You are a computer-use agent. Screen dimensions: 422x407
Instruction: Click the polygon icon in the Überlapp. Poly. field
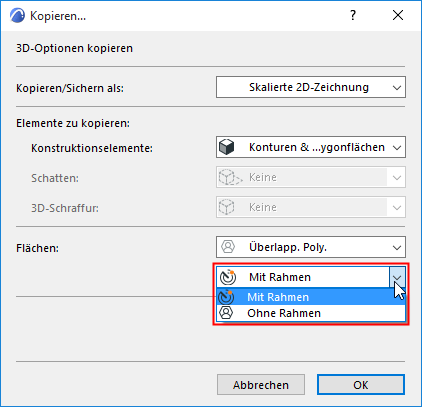[228, 247]
